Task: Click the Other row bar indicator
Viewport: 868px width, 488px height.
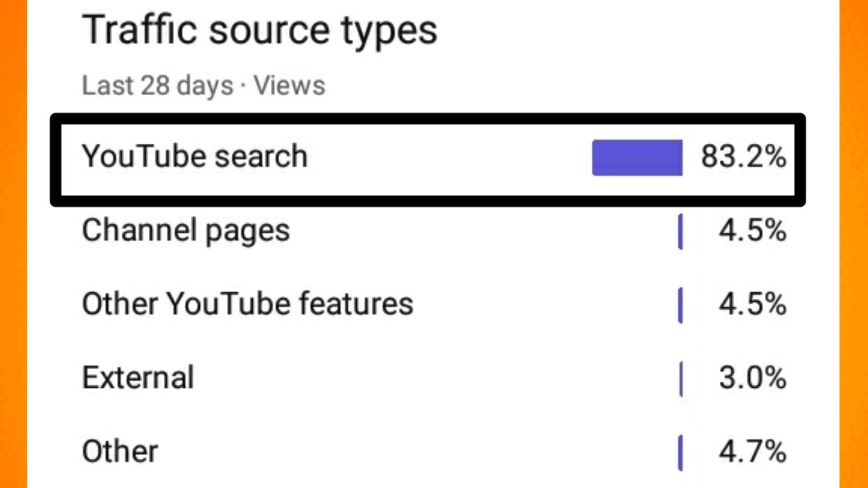Action: (680, 452)
